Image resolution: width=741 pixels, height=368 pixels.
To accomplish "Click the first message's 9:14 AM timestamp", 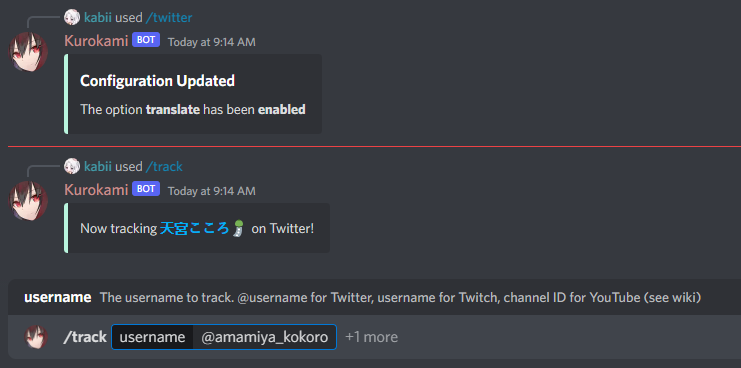I will (212, 42).
